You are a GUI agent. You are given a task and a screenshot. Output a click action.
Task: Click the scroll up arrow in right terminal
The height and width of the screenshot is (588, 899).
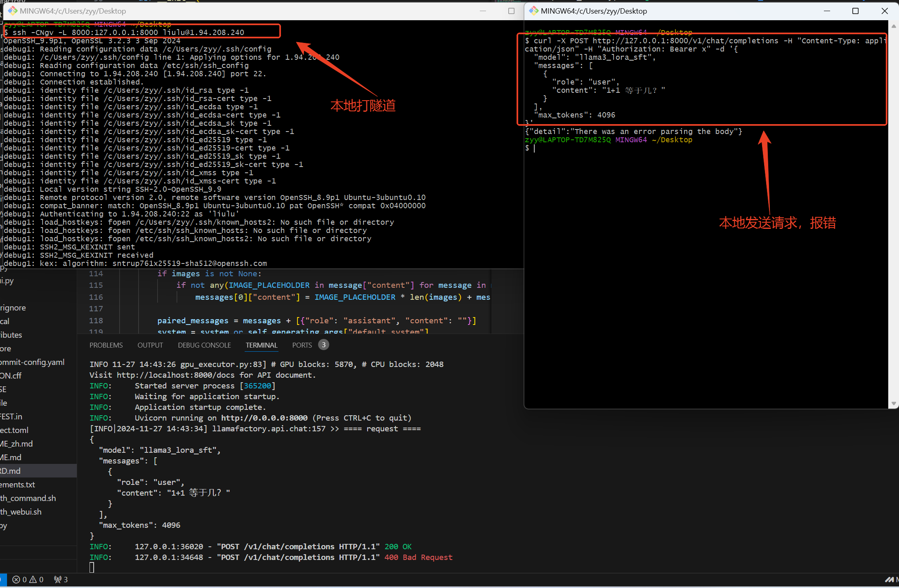(x=894, y=26)
